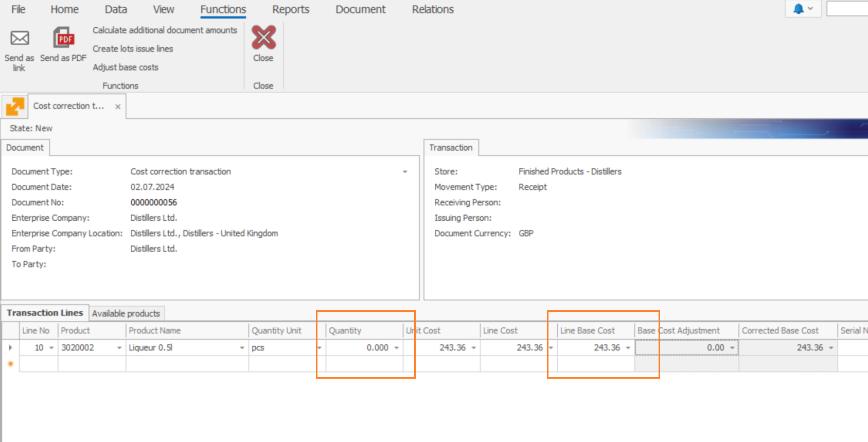Open the Reports ribbon tab
The height and width of the screenshot is (442, 868).
coord(291,9)
